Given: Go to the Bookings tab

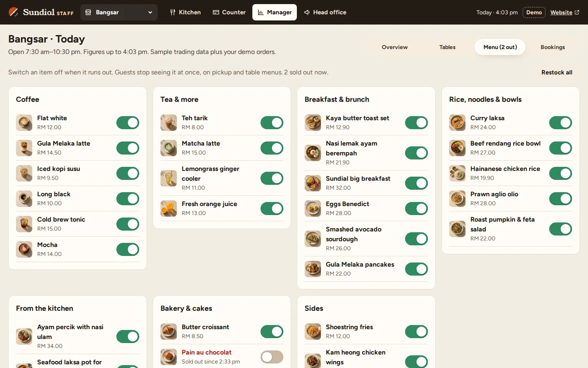Looking at the screenshot, I should (552, 47).
